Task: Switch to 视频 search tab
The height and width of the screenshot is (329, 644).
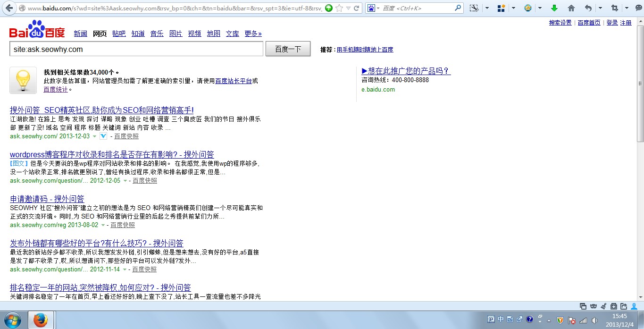Action: coord(194,34)
